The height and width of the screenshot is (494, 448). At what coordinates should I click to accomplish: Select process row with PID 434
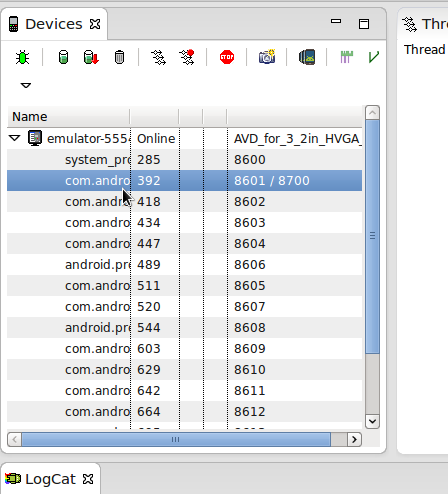tap(184, 223)
